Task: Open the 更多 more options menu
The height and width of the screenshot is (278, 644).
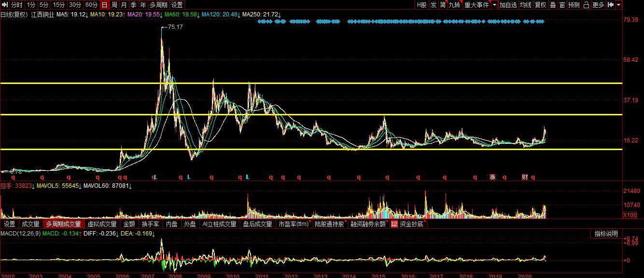Action: 598,5
